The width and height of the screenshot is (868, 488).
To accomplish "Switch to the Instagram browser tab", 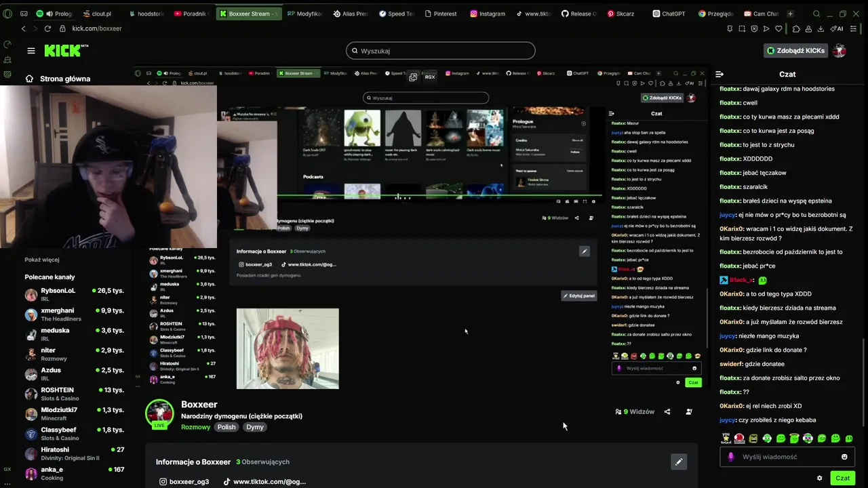I will (487, 14).
